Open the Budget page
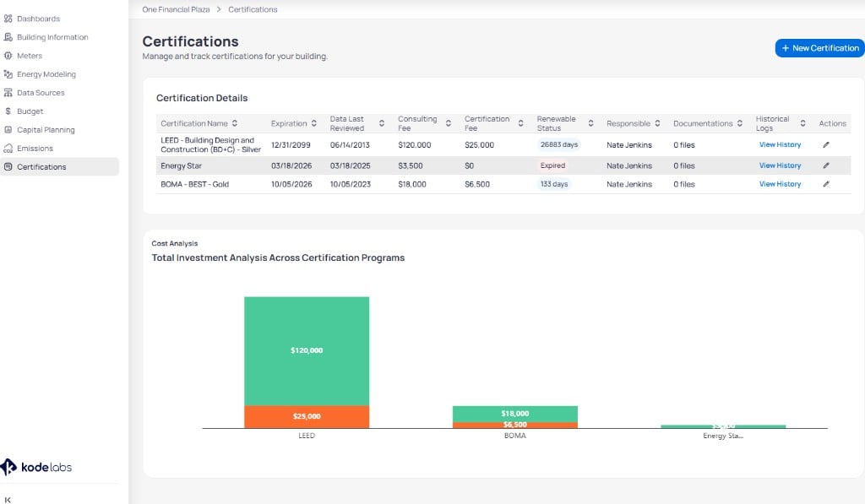Viewport: 865px width, 504px height. [30, 111]
